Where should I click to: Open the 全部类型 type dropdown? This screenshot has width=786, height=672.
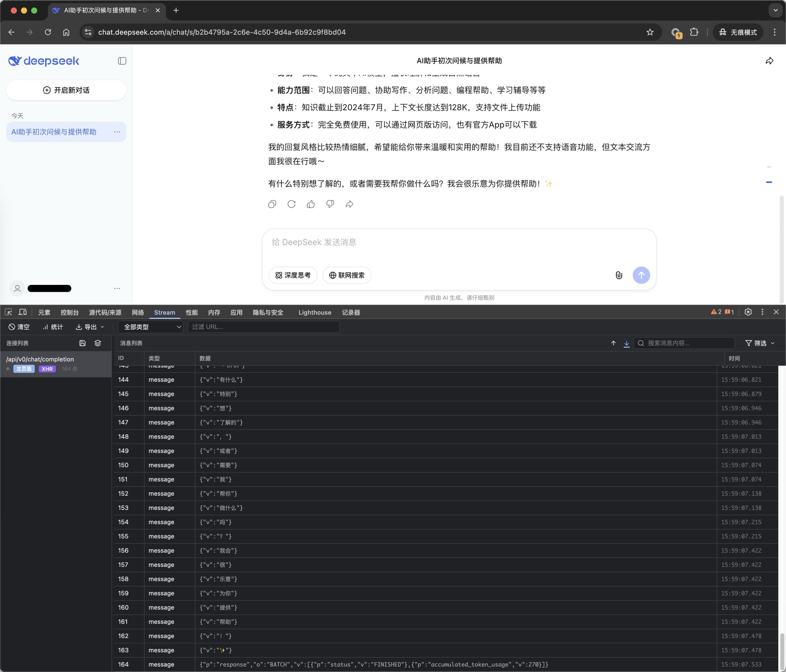click(151, 327)
